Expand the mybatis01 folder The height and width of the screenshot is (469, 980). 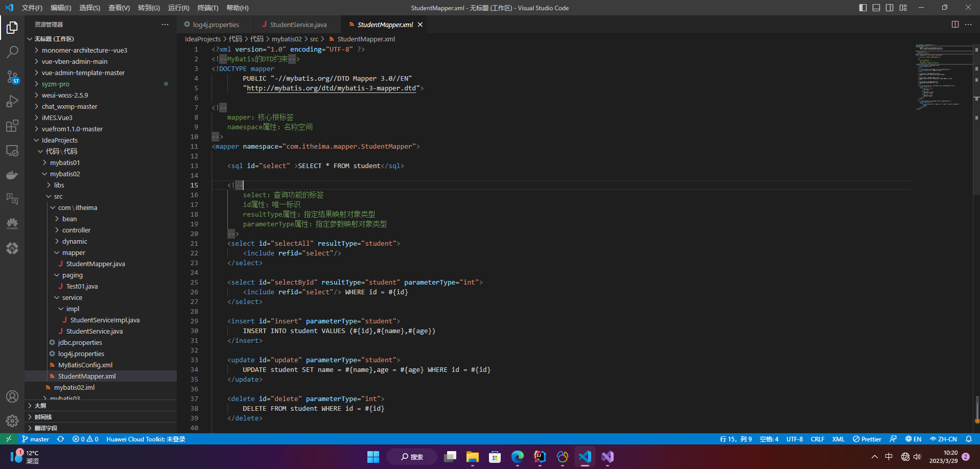click(x=65, y=162)
